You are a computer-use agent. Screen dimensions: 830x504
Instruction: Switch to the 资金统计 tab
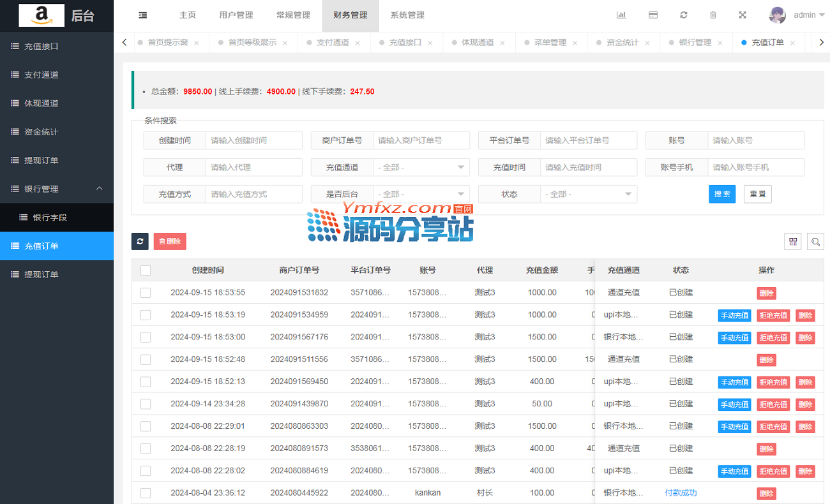pos(622,43)
